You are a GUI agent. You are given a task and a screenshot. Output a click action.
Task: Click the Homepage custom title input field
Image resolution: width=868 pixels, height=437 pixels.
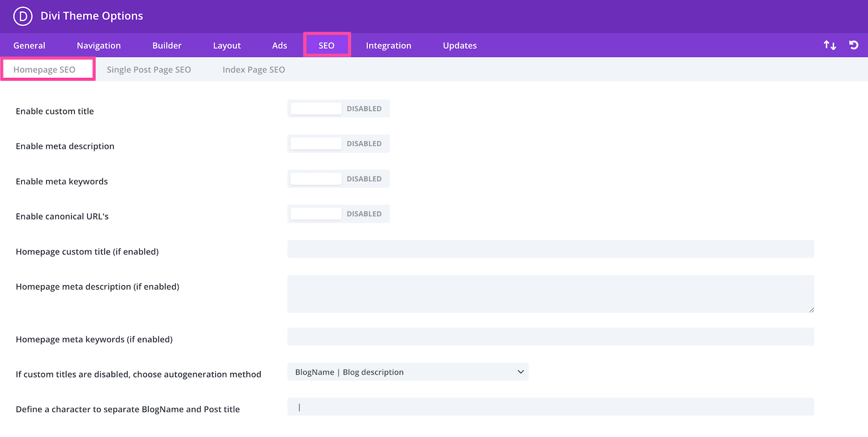pos(550,249)
